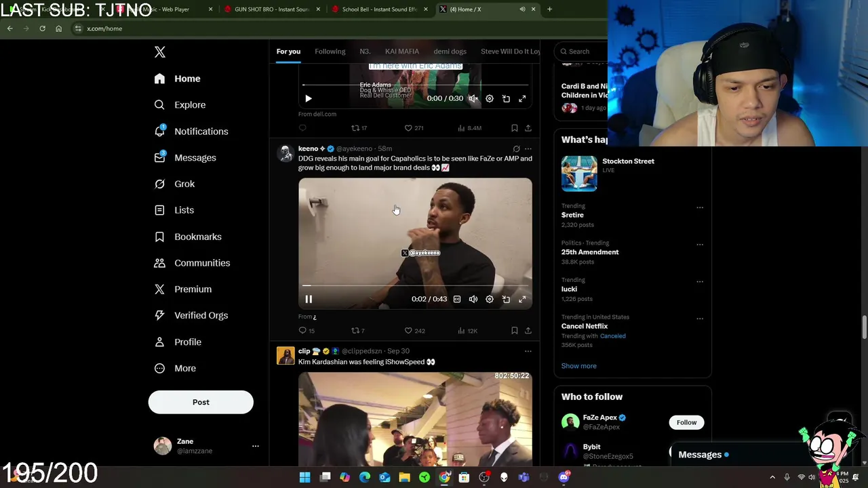Repost the Eric Adams post (17)

pyautogui.click(x=359, y=128)
